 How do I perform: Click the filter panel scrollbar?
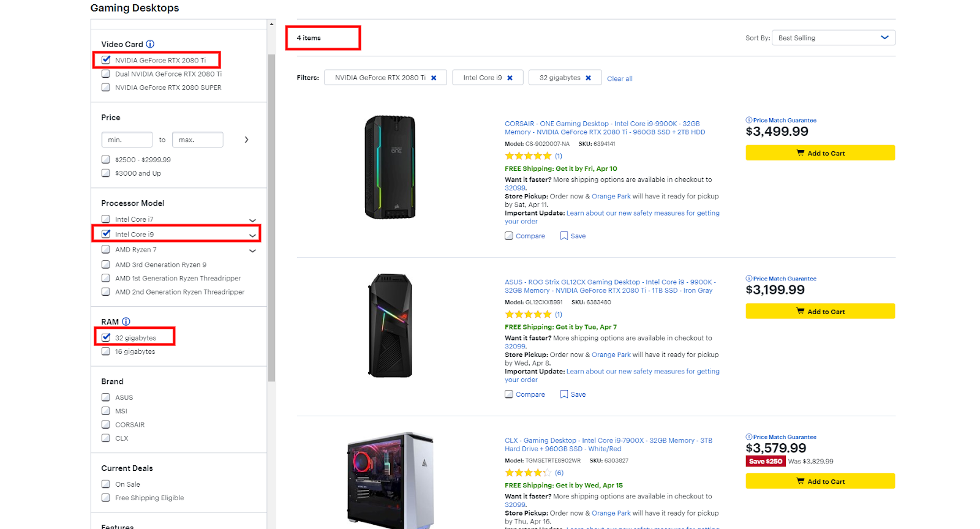point(271,217)
